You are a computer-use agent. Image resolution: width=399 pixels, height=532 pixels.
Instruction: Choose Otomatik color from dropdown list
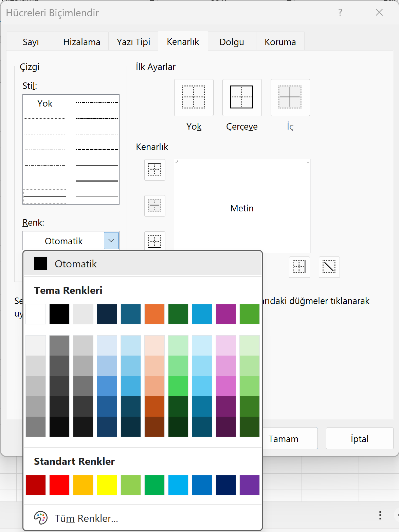(75, 264)
